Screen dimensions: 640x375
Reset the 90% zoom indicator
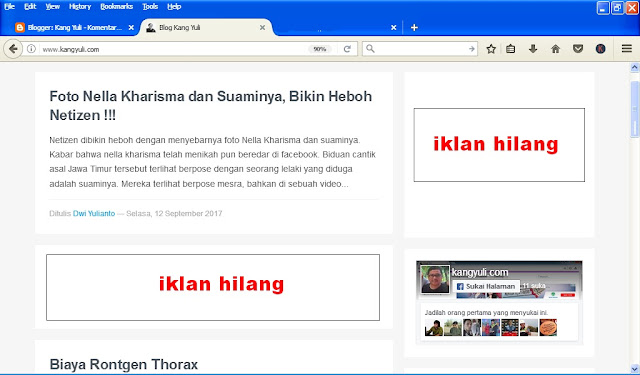click(x=320, y=49)
